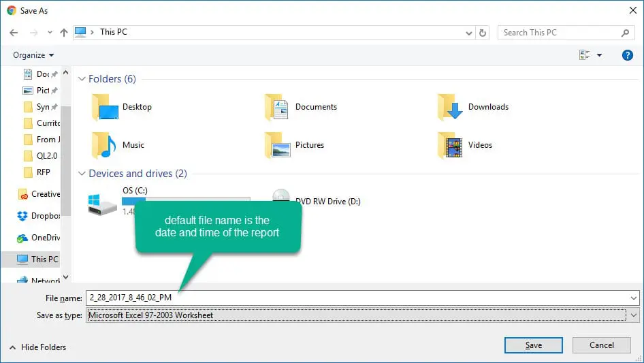Collapse the Devices and drives group

coord(82,174)
